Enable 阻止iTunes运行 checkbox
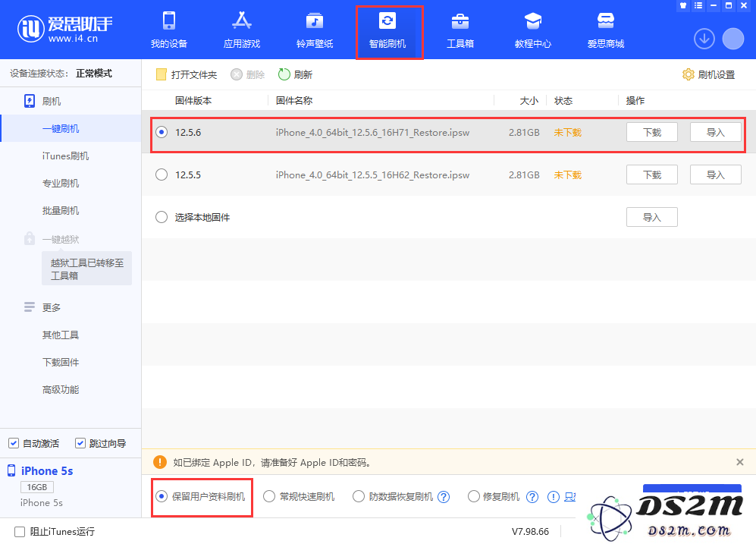Screen dimensions: 756x544 pyautogui.click(x=20, y=531)
